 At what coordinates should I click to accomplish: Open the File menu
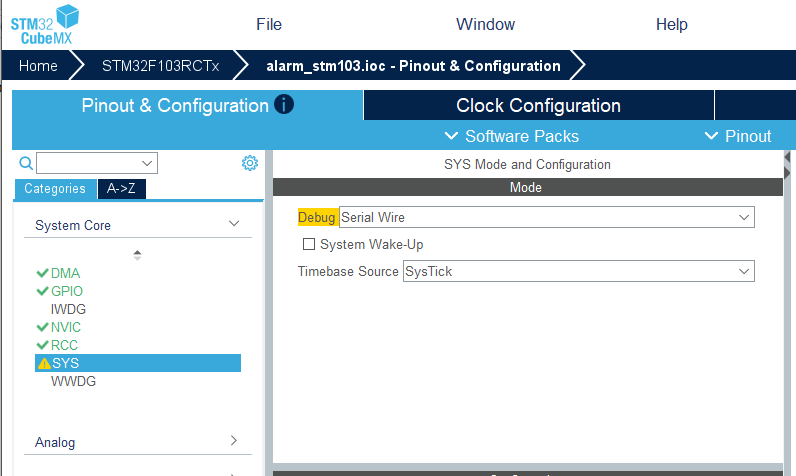pyautogui.click(x=269, y=24)
